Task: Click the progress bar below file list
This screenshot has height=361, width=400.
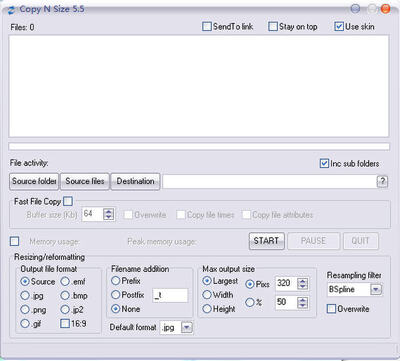Action: point(199,147)
